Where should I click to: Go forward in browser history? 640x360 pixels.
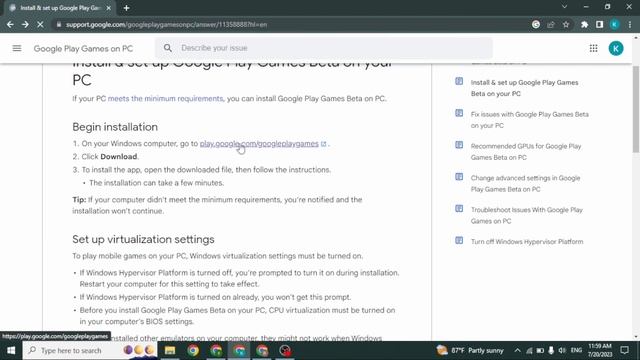[25, 24]
